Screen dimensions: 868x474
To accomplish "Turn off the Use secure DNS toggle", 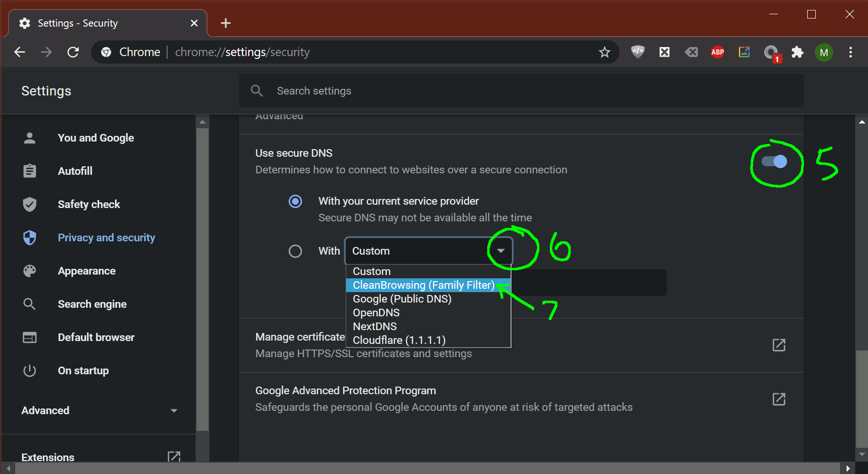I will coord(774,162).
